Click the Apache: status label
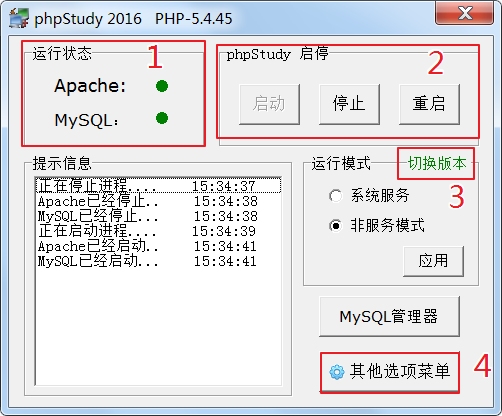This screenshot has width=502, height=416. (x=90, y=86)
